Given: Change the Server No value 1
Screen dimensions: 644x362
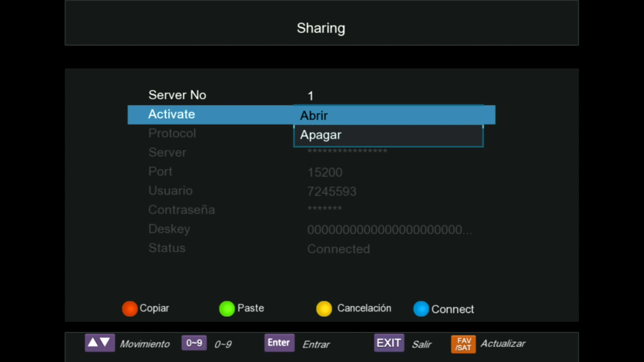Looking at the screenshot, I should coord(311,96).
